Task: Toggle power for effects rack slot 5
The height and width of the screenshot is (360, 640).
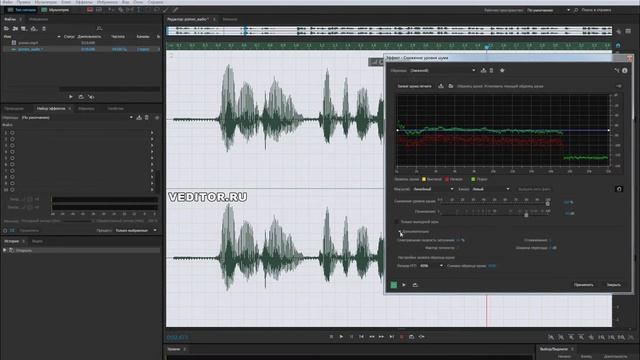Action: 12,158
